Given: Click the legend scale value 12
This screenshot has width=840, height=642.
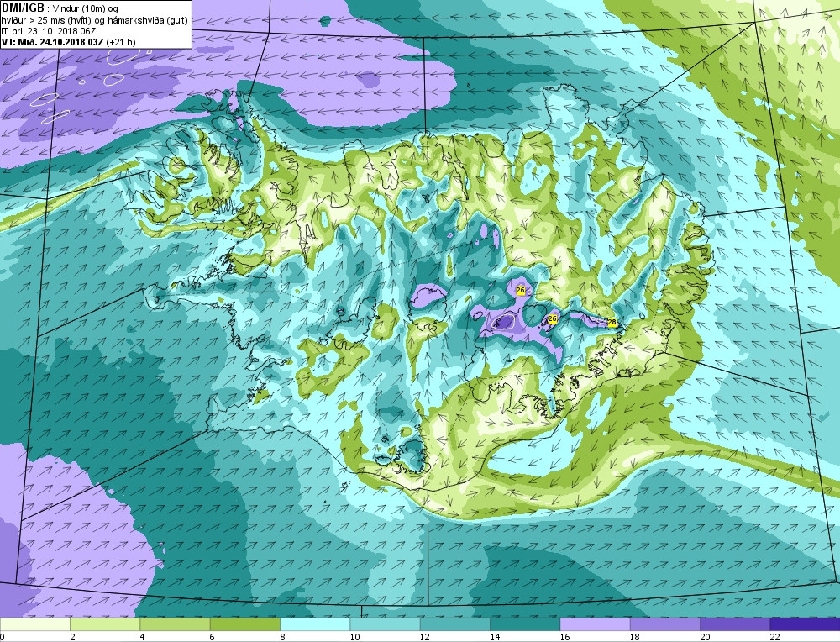Looking at the screenshot, I should (x=424, y=637).
